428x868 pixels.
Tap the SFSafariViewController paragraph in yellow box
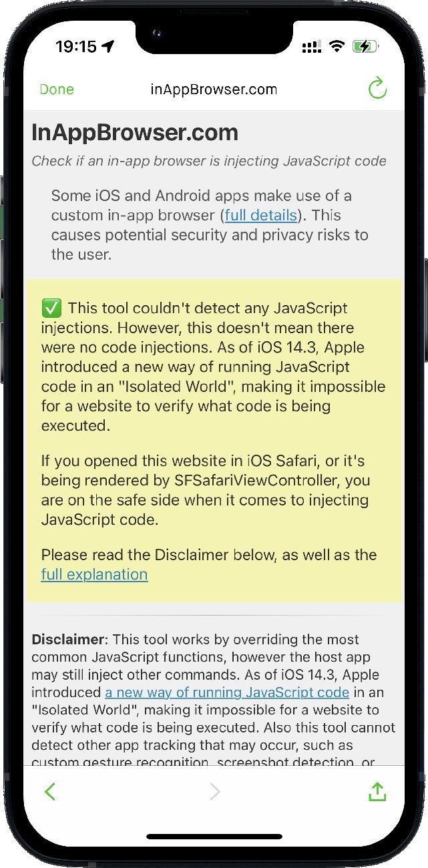click(x=206, y=490)
